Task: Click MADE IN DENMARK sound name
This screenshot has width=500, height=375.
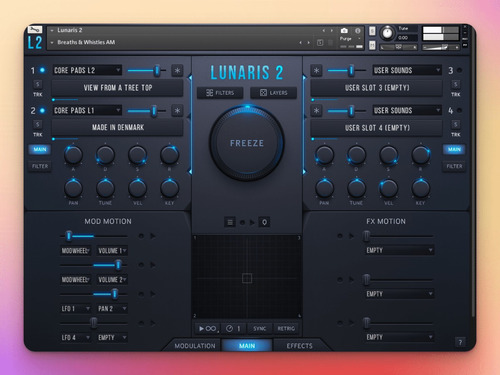Action: (x=118, y=128)
